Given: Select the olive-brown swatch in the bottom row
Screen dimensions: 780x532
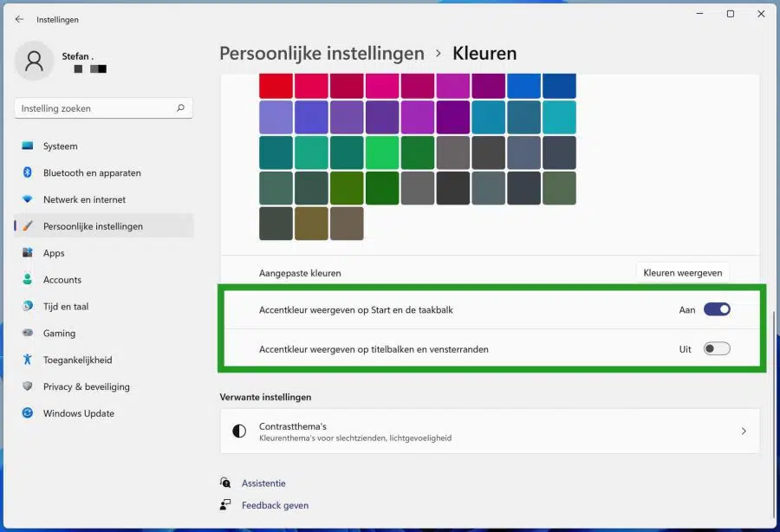Looking at the screenshot, I should [x=311, y=224].
